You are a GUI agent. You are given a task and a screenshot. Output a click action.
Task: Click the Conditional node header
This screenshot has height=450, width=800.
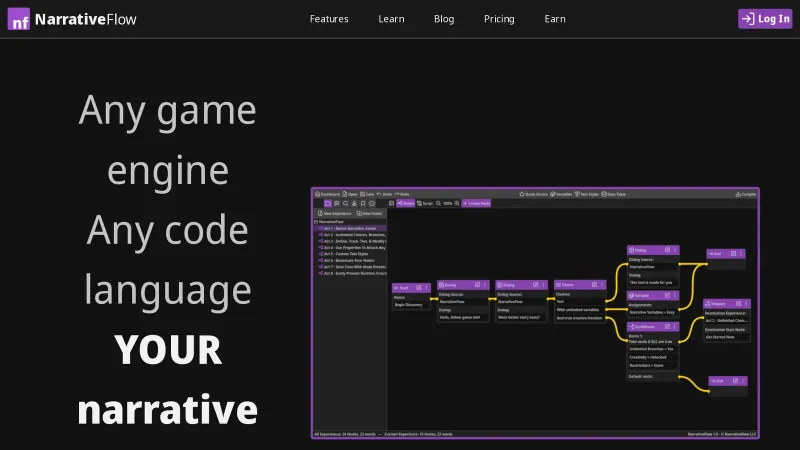(645, 326)
